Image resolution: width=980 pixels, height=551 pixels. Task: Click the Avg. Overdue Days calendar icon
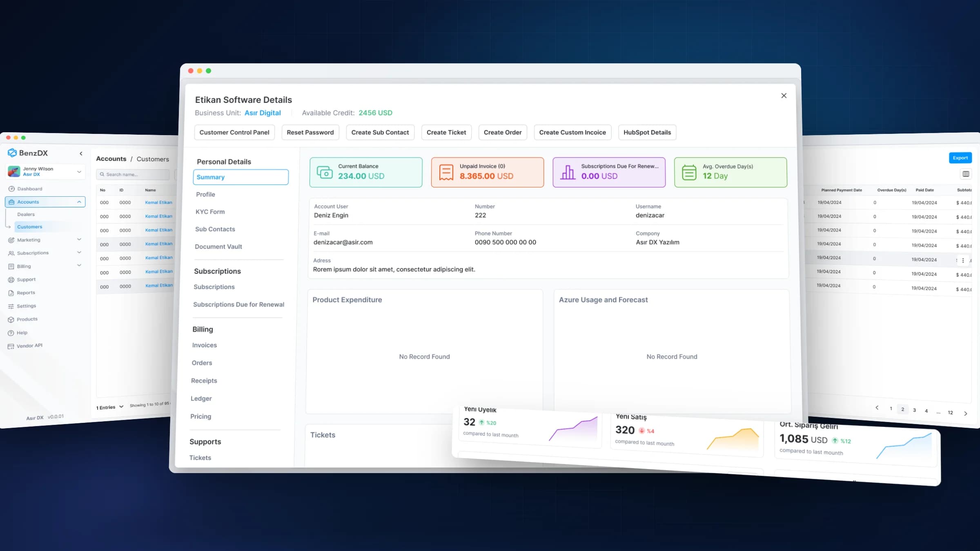point(689,172)
